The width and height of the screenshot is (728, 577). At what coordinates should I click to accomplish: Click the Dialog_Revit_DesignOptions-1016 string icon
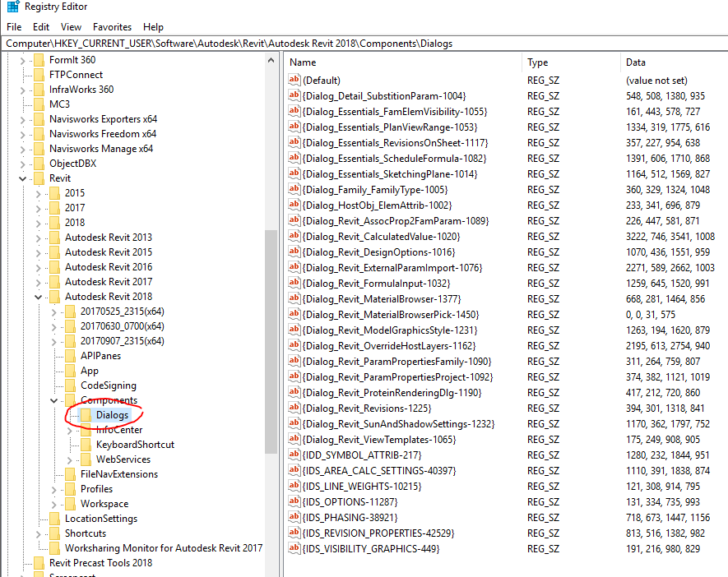click(x=294, y=252)
